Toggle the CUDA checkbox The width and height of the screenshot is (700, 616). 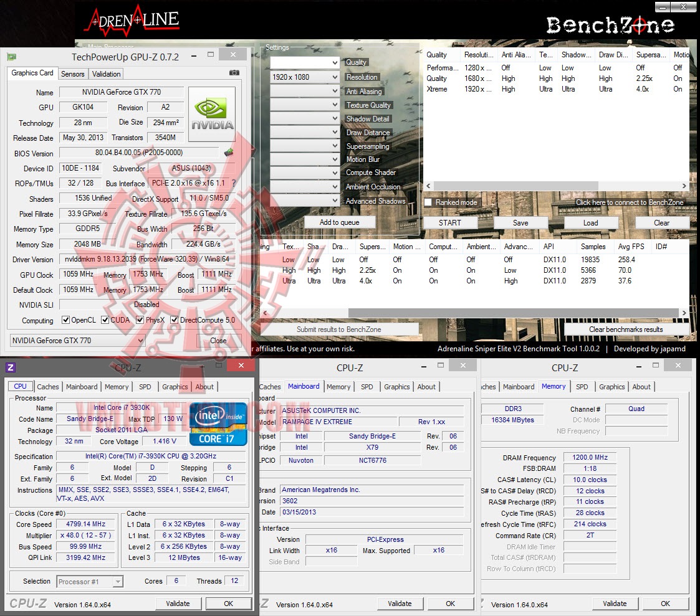pos(105,320)
